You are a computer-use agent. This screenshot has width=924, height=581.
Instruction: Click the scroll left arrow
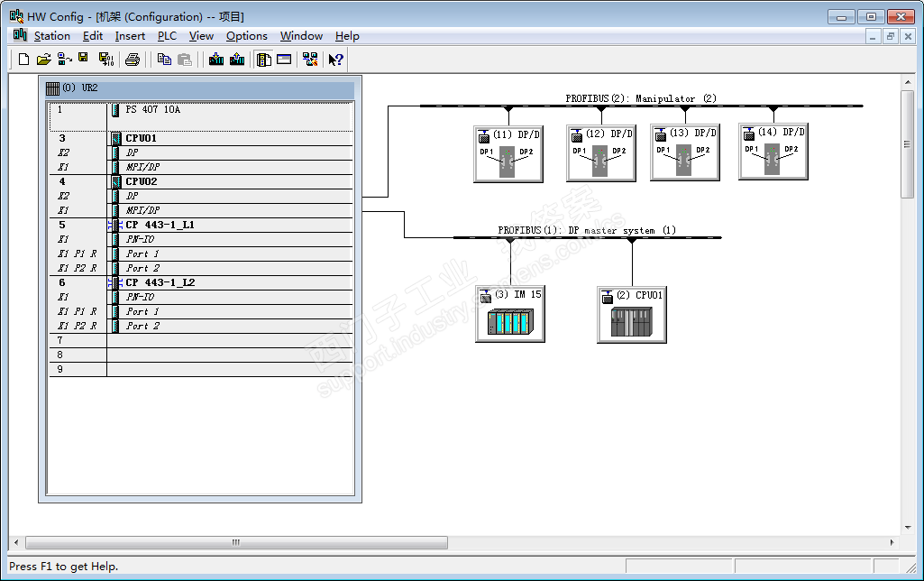[x=16, y=542]
